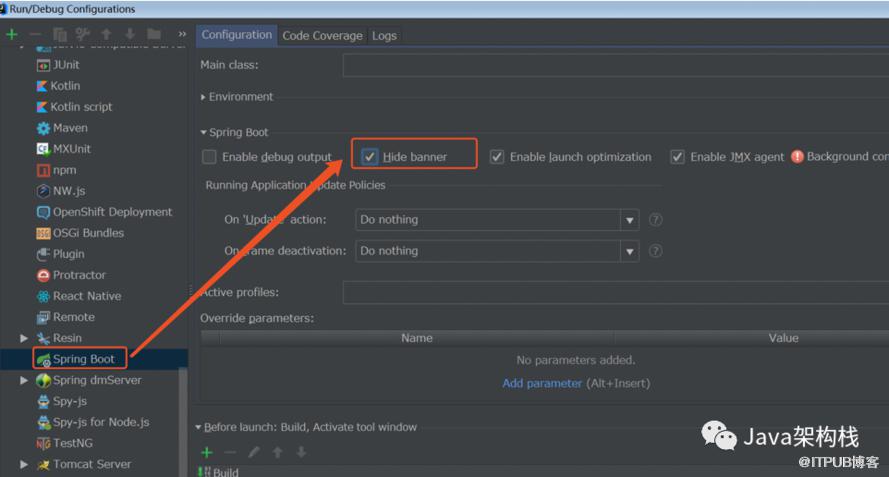889x477 pixels.
Task: Select Remote configuration type
Action: (65, 316)
